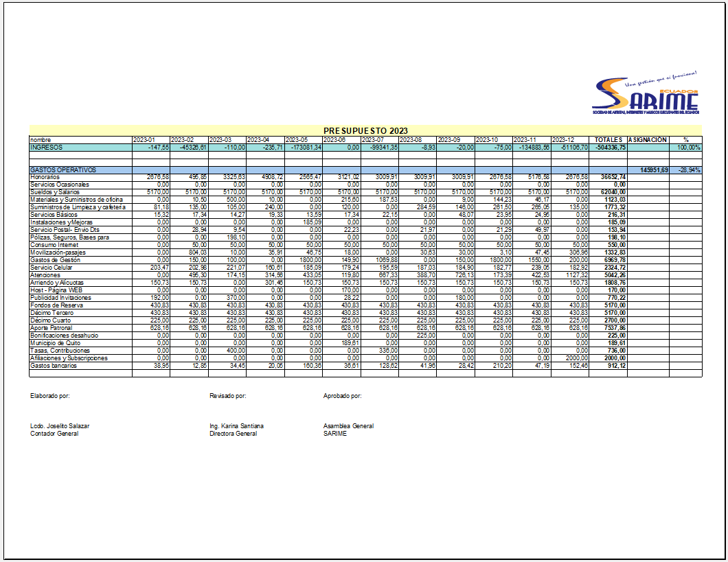Select the Aporte Patronal row label

click(x=51, y=328)
